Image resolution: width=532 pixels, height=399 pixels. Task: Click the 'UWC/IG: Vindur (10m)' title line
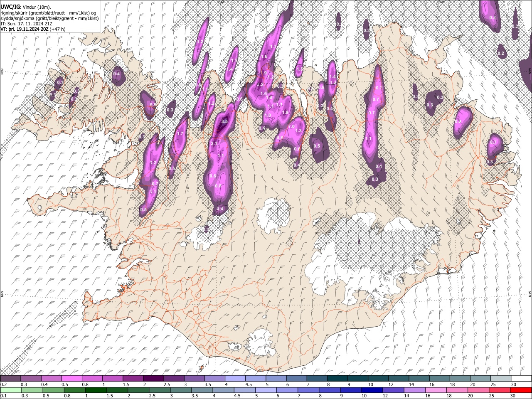pyautogui.click(x=26, y=7)
